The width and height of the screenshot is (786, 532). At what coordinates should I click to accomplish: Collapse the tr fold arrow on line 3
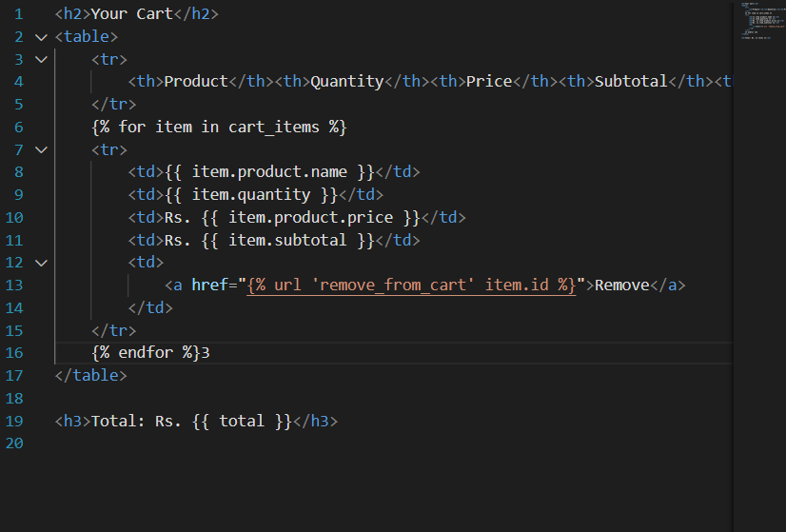point(42,60)
